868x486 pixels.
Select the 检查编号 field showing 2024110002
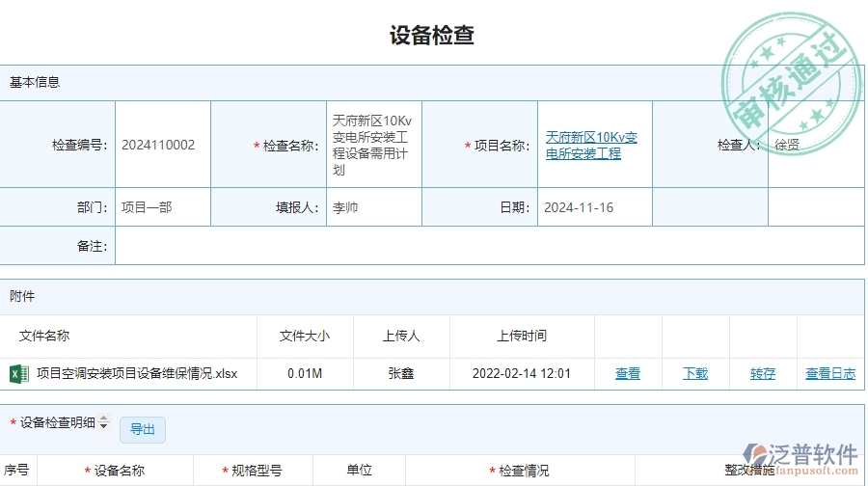(x=161, y=146)
